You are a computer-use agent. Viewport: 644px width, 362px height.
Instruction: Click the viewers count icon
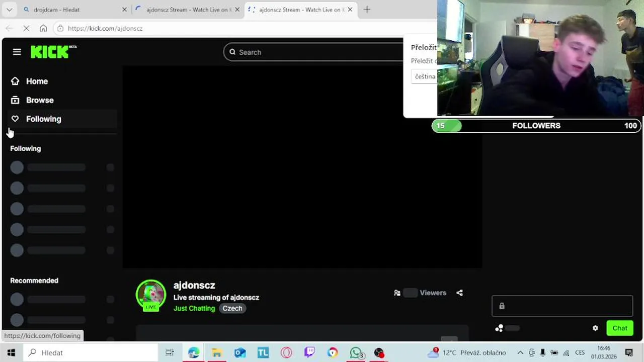pyautogui.click(x=397, y=293)
